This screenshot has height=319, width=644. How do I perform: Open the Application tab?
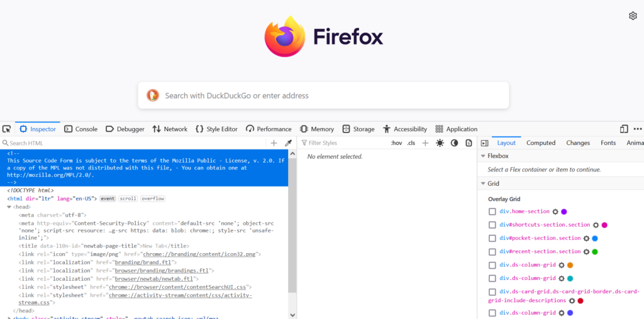pyautogui.click(x=457, y=129)
